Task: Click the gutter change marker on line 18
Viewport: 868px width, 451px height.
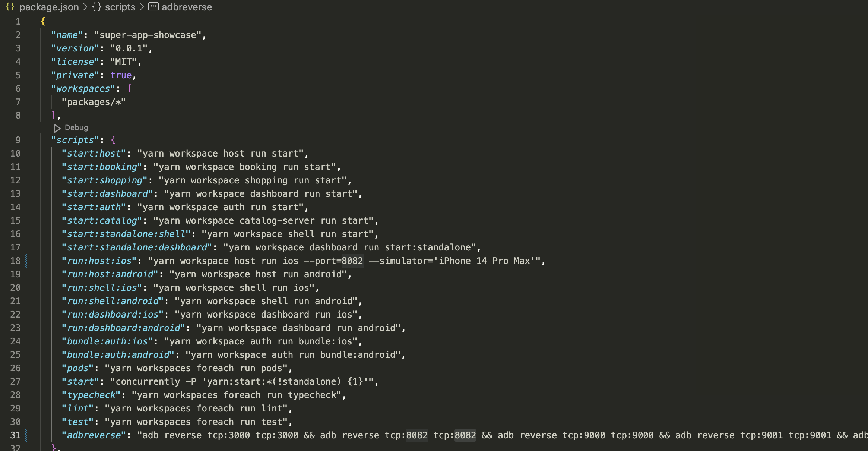Action: 25,261
